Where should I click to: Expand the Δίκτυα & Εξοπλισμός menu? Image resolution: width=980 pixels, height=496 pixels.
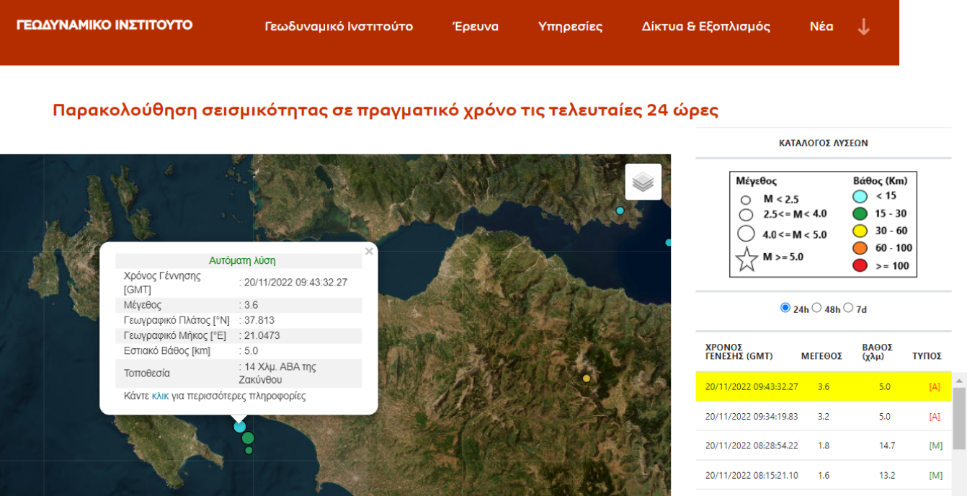[x=705, y=27]
